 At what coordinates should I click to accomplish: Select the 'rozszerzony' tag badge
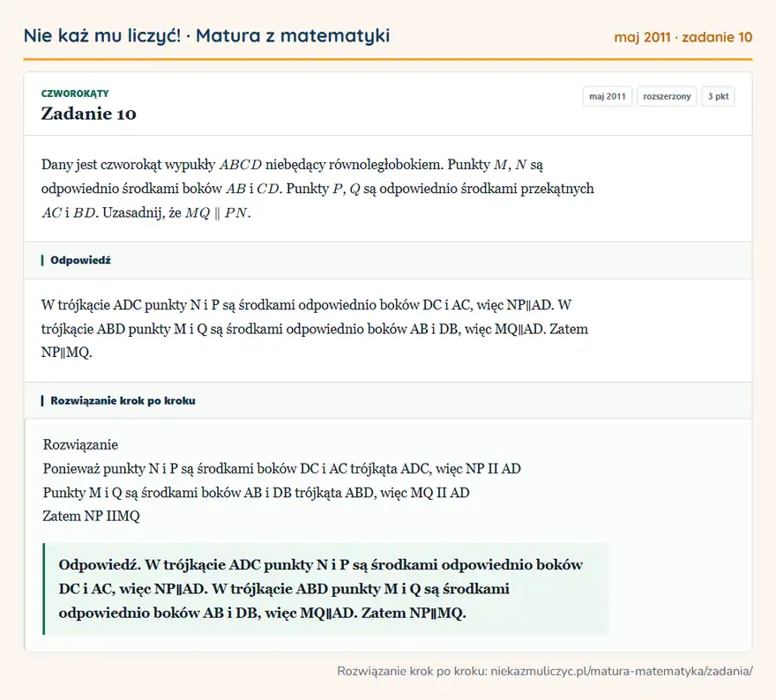(667, 96)
